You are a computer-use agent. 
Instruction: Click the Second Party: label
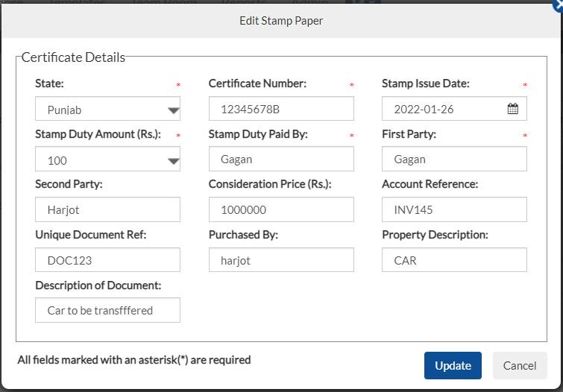[69, 184]
